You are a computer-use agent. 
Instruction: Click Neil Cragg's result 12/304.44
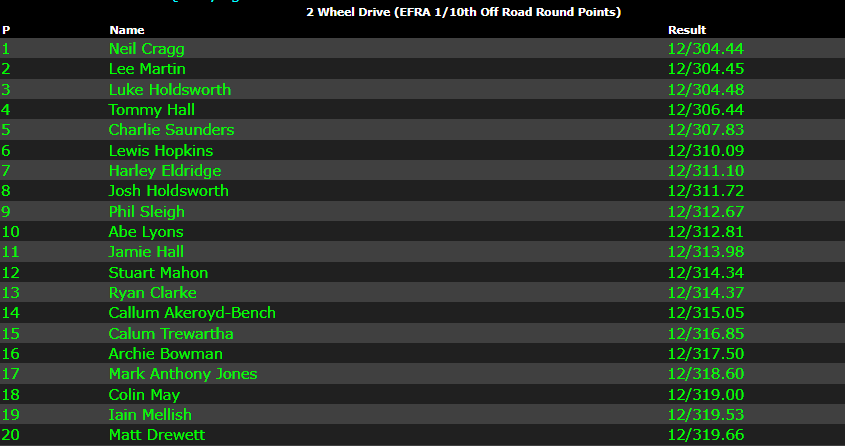point(705,49)
